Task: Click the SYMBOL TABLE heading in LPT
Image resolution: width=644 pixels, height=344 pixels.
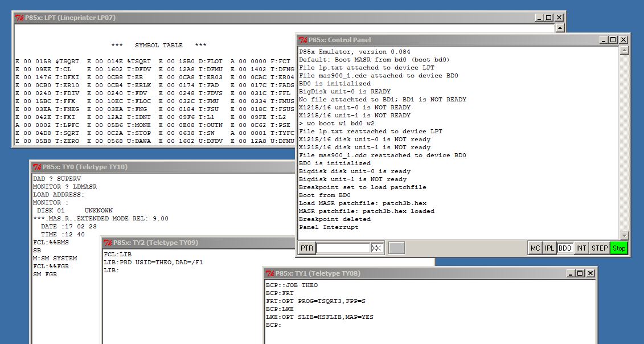Action: pos(159,45)
